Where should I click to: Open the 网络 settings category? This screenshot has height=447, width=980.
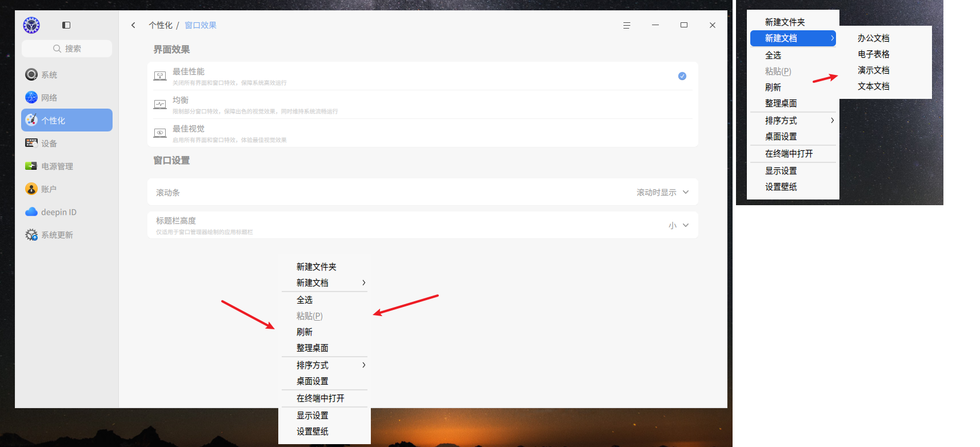[x=67, y=98]
